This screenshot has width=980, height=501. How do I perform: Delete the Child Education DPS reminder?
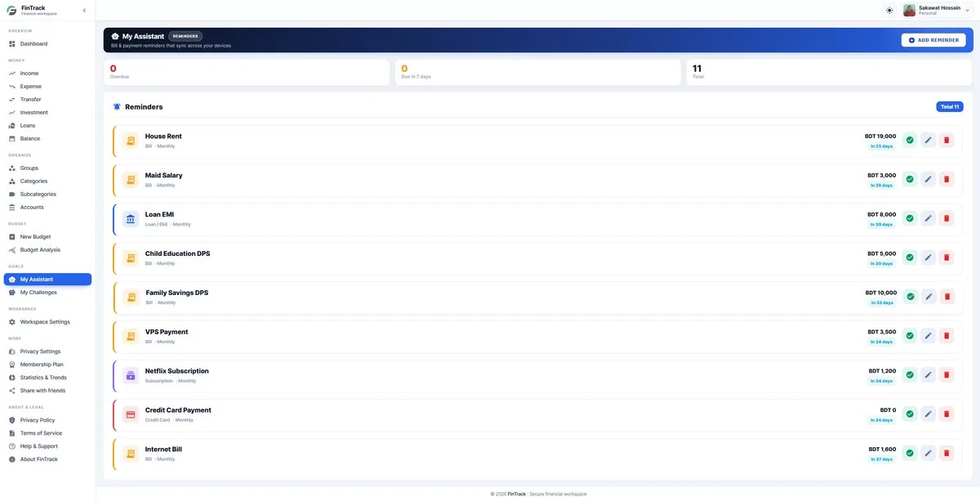(x=947, y=257)
